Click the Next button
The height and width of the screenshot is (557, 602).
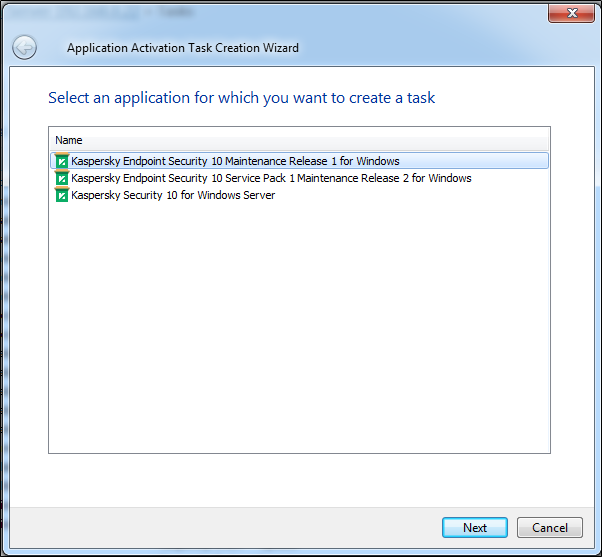point(475,527)
